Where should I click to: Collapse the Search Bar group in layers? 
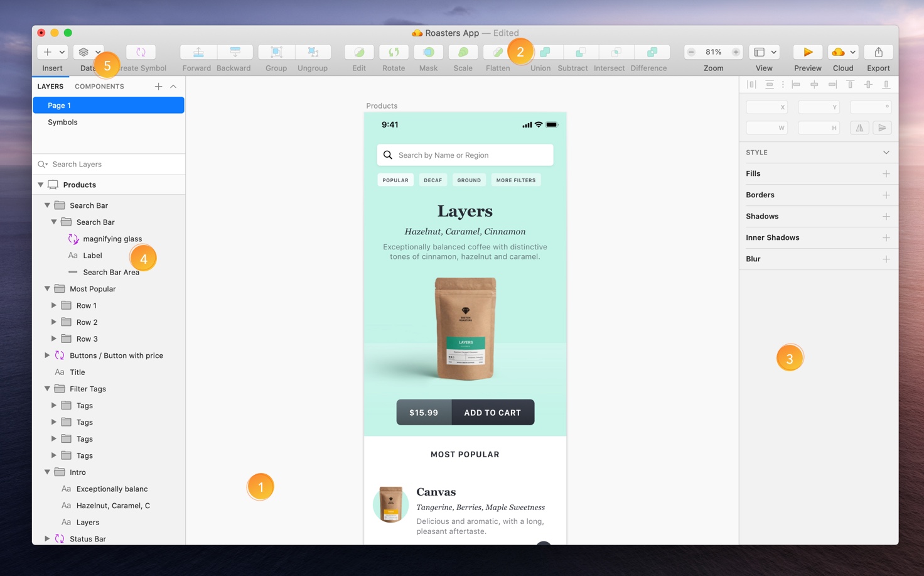coord(47,205)
